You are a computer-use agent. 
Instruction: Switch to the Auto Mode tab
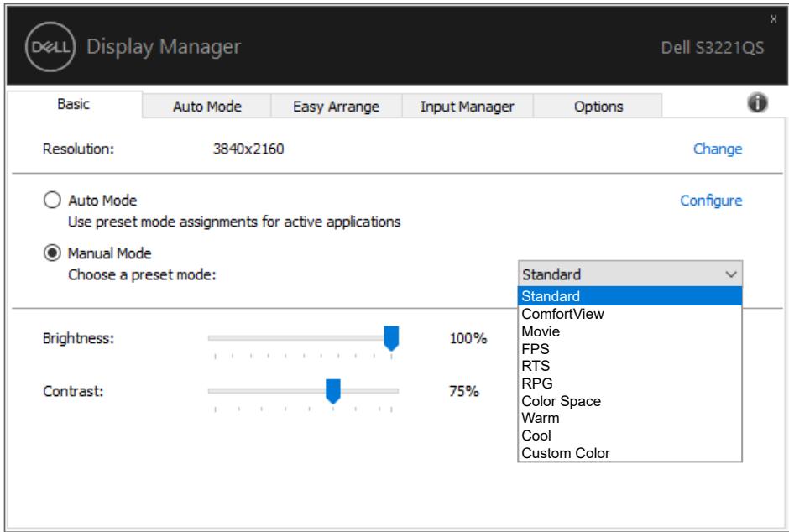point(206,107)
